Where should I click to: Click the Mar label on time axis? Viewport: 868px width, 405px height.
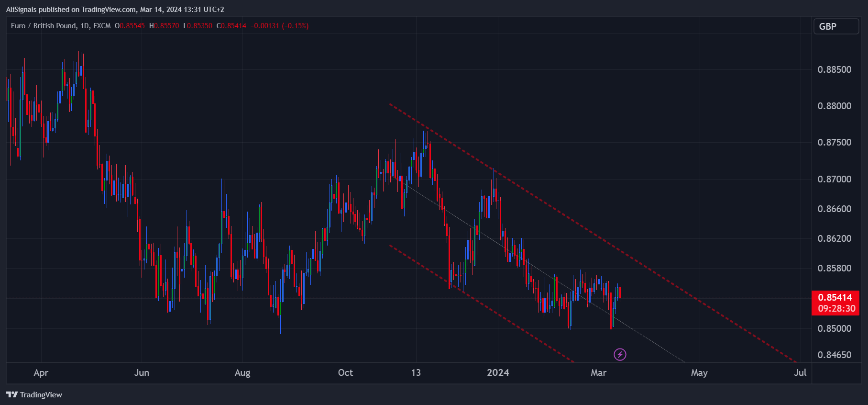599,372
